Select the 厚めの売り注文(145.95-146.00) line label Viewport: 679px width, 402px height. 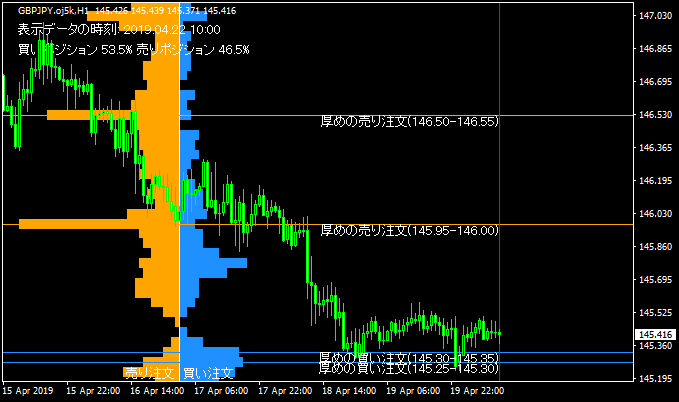[409, 230]
